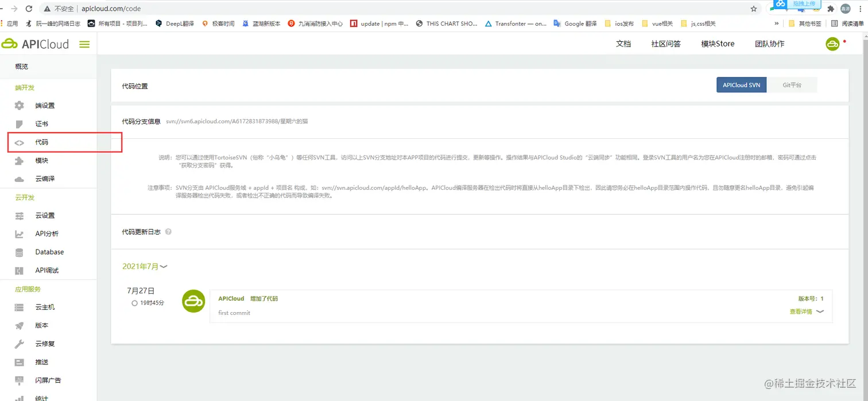This screenshot has height=401, width=868.
Task: Switch code location to Git平台
Action: click(792, 85)
